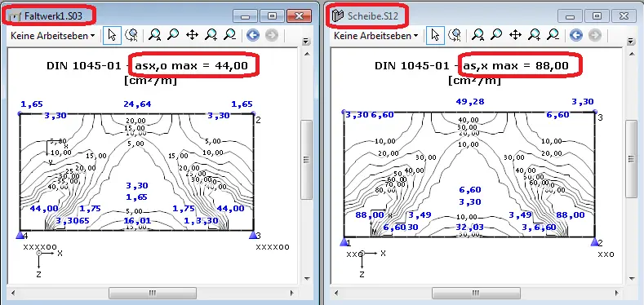The width and height of the screenshot is (644, 305).
Task: Open Keine Arbeitseben dropdown in Faltwerk1.S03
Action: pos(52,36)
